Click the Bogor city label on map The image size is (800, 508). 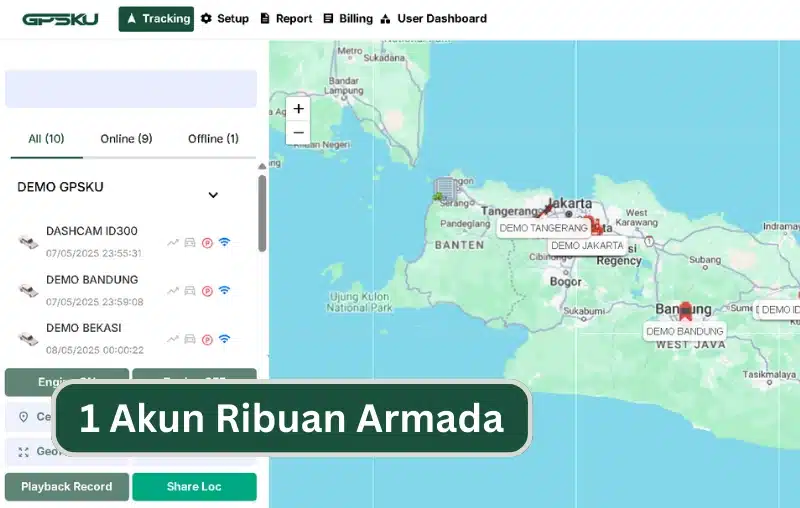(x=565, y=282)
